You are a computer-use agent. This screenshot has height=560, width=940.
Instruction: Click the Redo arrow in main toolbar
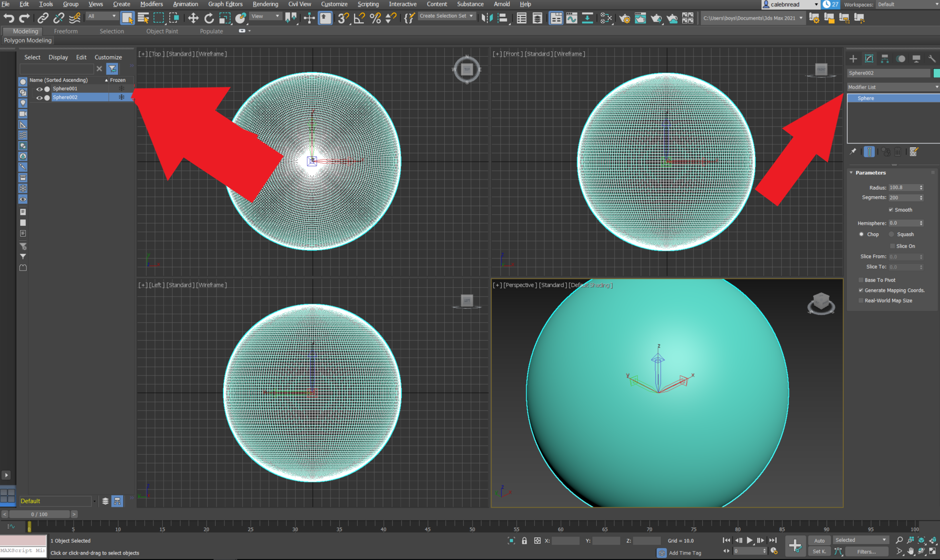tap(24, 18)
